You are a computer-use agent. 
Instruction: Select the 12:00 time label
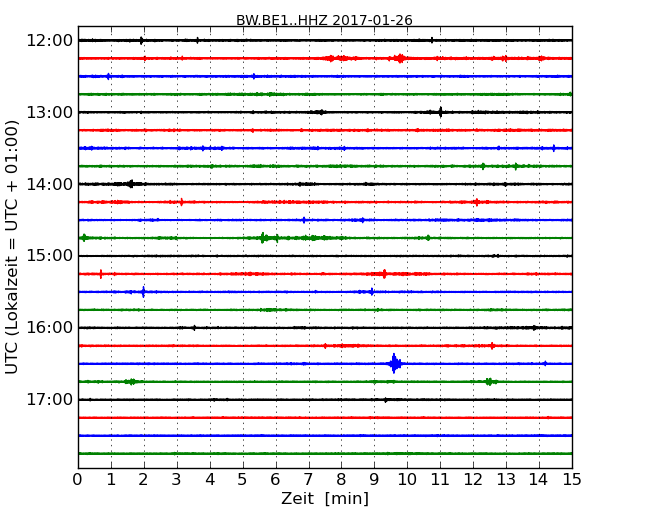click(x=49, y=41)
